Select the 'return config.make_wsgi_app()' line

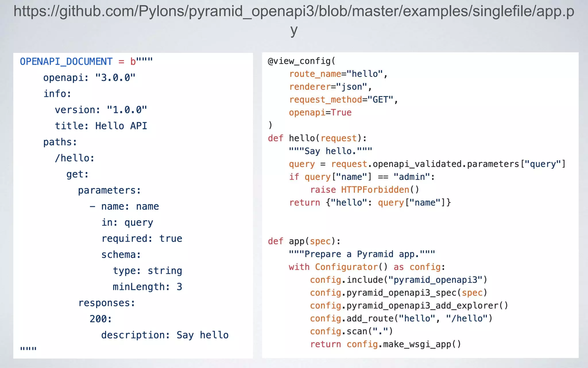tap(386, 344)
